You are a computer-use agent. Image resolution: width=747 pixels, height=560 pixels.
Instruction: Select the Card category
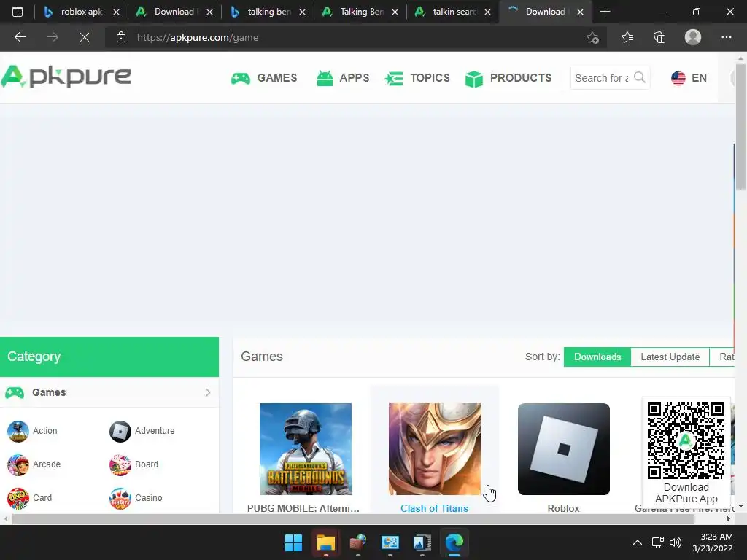42,497
